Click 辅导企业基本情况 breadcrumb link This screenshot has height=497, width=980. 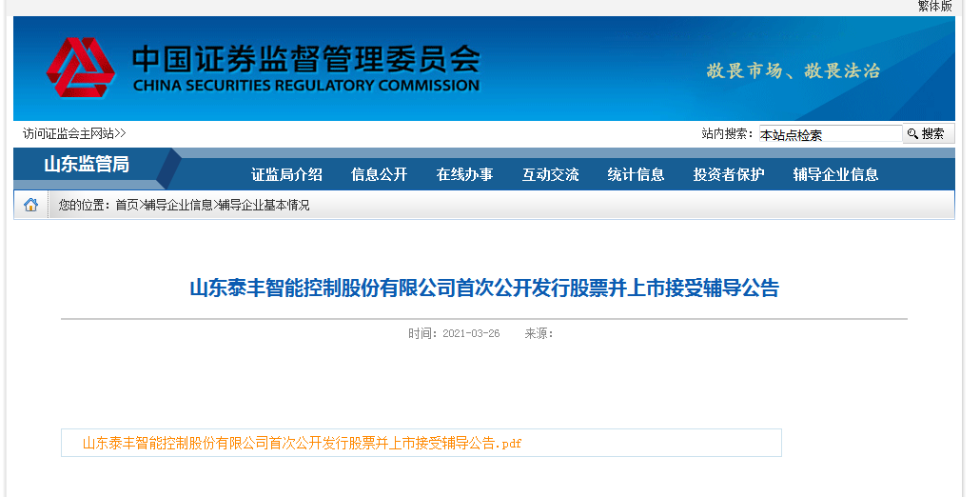(x=264, y=205)
